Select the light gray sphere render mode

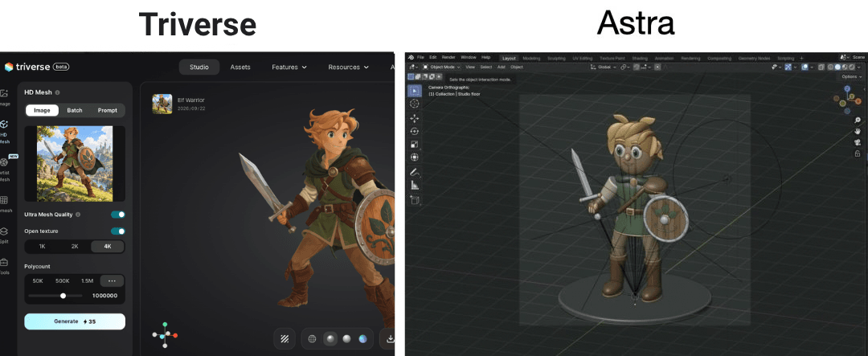click(x=346, y=339)
